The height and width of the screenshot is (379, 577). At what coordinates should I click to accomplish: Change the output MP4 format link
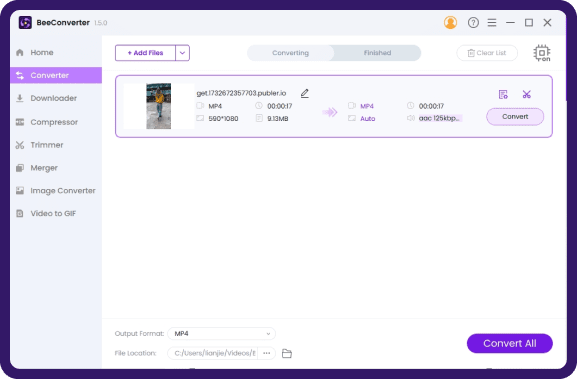tap(367, 106)
